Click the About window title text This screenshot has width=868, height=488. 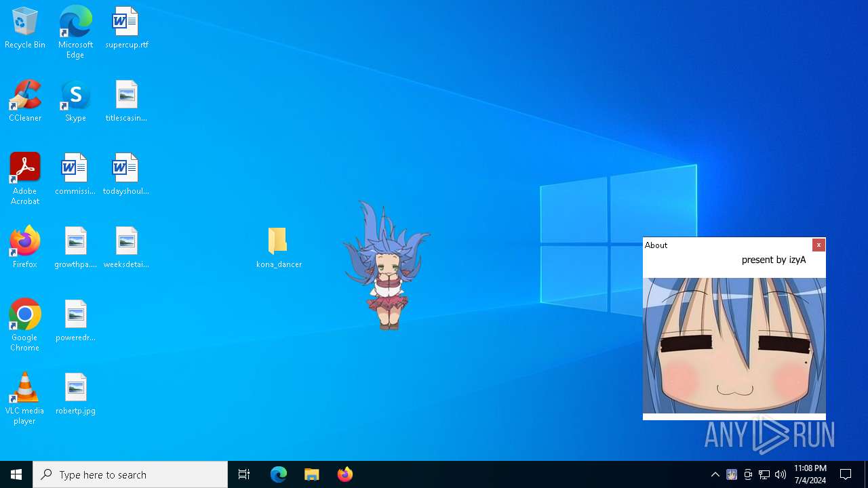click(x=656, y=245)
